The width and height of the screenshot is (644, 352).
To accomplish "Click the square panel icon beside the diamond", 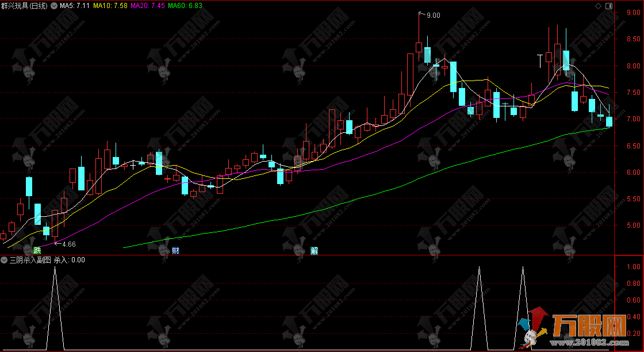I will click(x=609, y=6).
